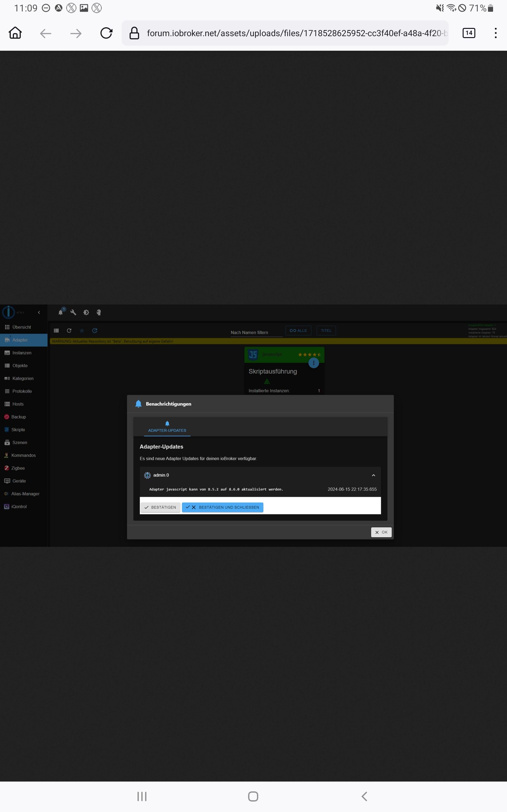Collapse the ioBroker sidebar with chevron
This screenshot has height=812, width=507.
(x=39, y=312)
